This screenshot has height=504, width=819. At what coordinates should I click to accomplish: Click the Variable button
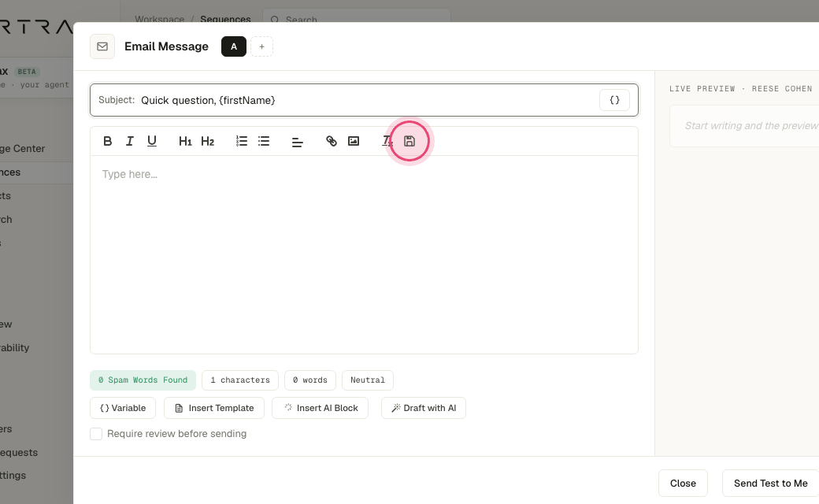click(x=123, y=408)
